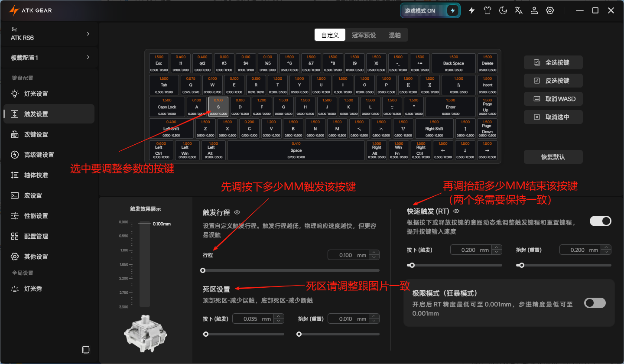The image size is (624, 364).
Task: Open the user account icon
Action: click(534, 10)
